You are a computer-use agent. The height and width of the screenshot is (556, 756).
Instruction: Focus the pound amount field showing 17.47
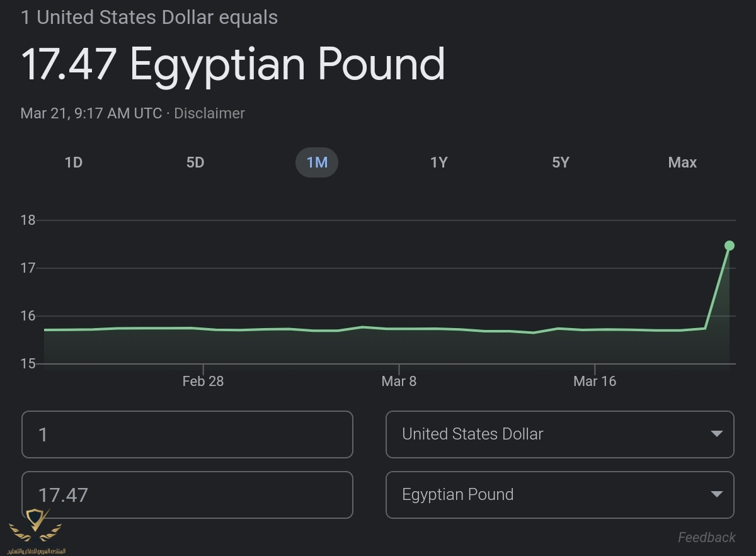(x=187, y=495)
